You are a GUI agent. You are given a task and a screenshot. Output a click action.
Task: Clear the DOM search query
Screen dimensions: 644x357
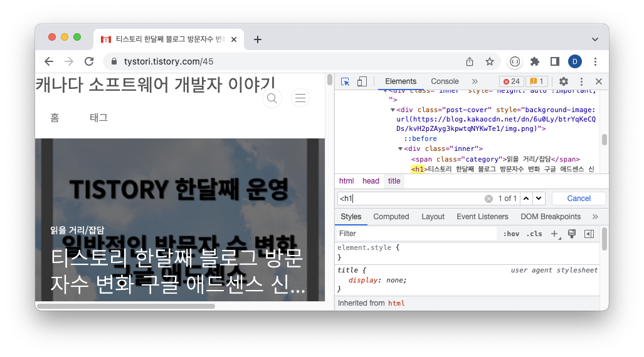point(488,199)
